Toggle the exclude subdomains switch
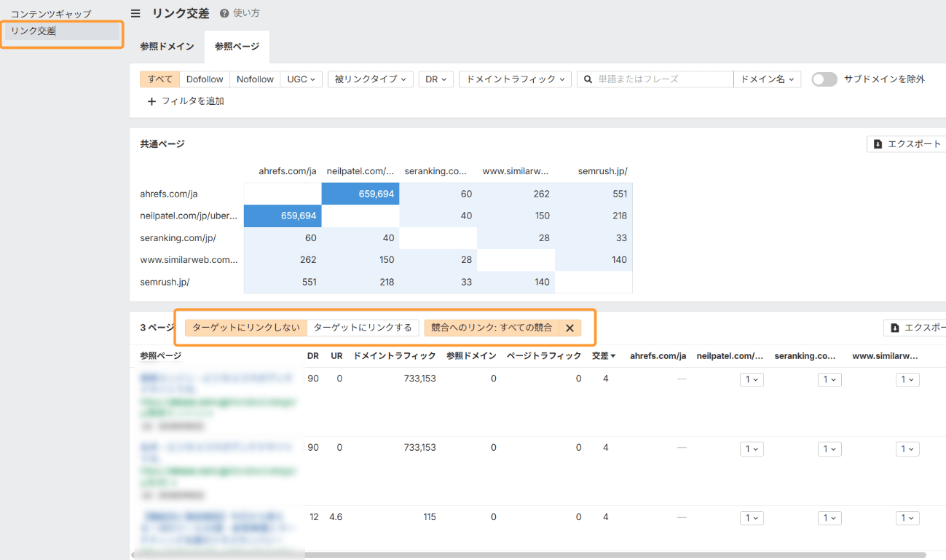The image size is (946, 560). click(x=824, y=79)
